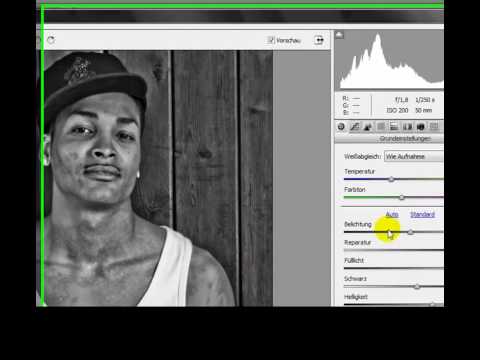Click the Grundeinstellungen panel header
Screen dimensions: 480x360
click(x=389, y=138)
